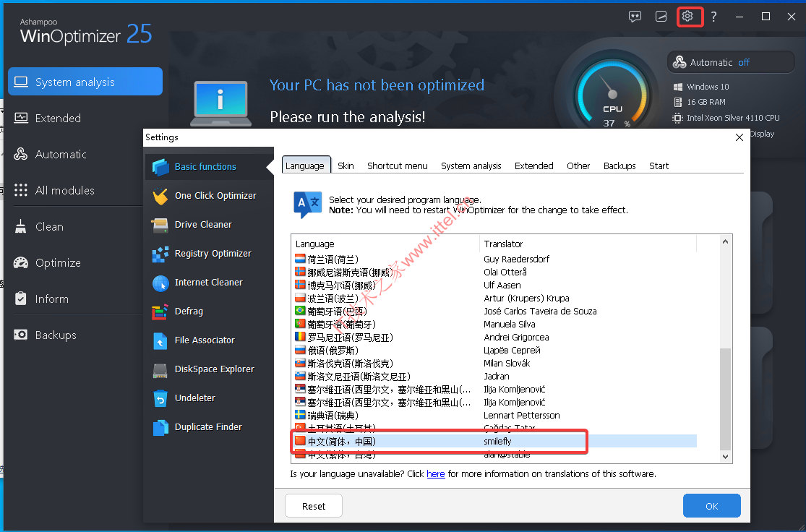Select language row with Manuela Silva
Screen dimensions: 806x532
(x=495, y=324)
